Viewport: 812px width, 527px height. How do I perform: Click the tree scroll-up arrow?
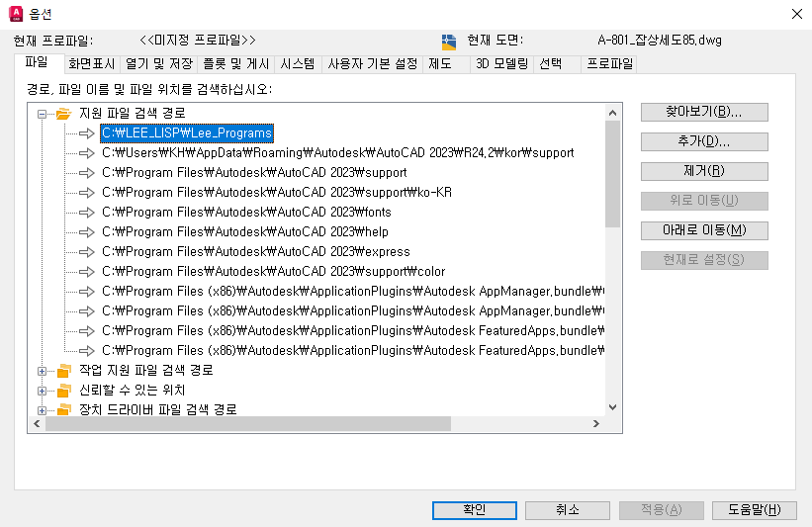click(612, 113)
